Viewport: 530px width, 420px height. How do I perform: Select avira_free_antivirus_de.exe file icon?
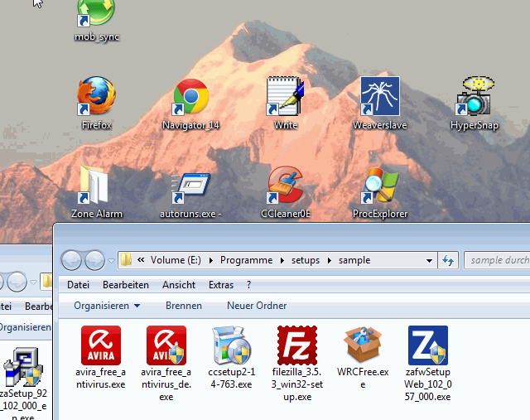[x=166, y=345]
